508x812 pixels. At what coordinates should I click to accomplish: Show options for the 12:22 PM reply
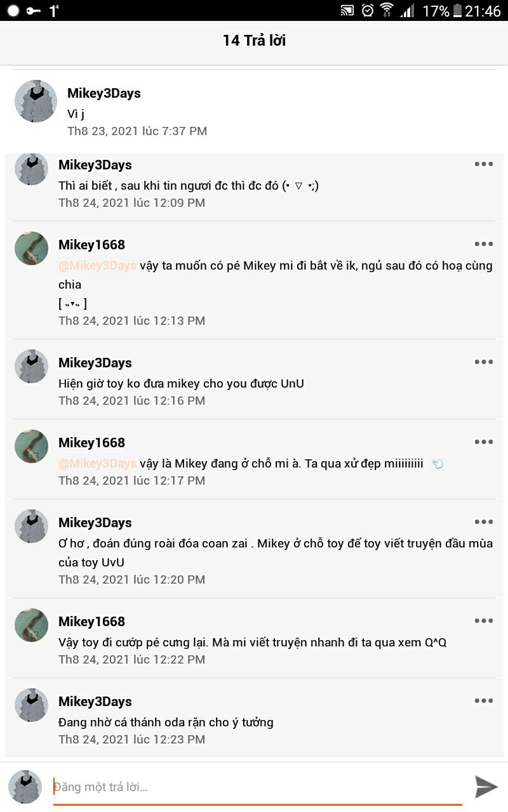(484, 621)
